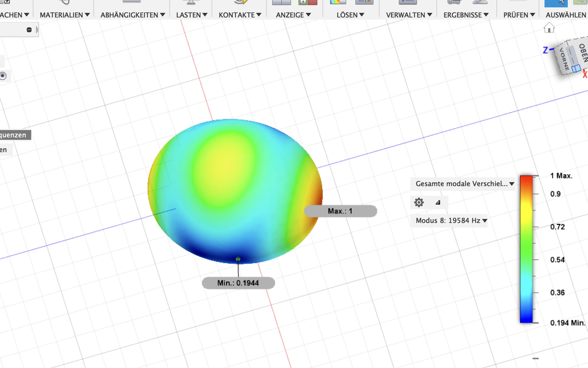Click the color legend bar
Screen dimensions: 588x368
pos(526,249)
